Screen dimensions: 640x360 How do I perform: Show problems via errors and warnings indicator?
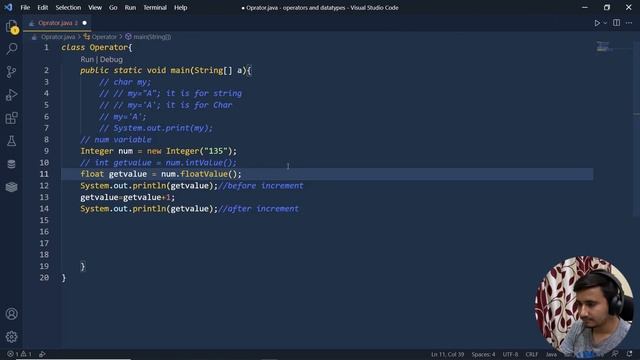coord(19,354)
